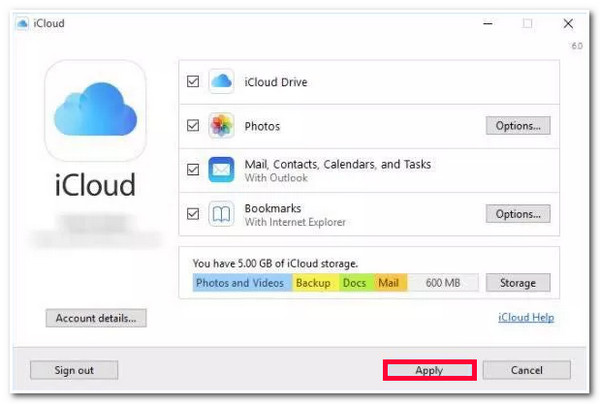Select the green Docs storage segment
Image resolution: width=600 pixels, height=404 pixels.
tap(356, 283)
